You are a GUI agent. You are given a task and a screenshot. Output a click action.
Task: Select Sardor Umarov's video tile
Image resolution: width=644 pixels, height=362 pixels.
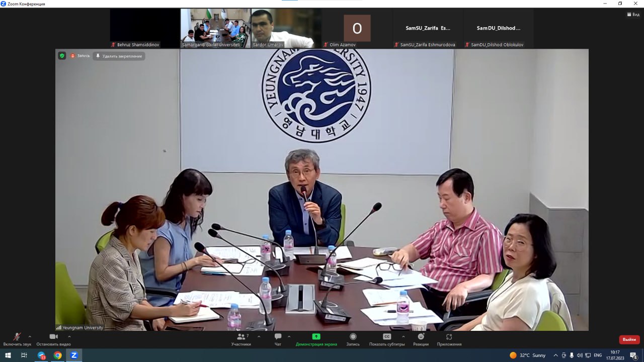[x=286, y=28]
